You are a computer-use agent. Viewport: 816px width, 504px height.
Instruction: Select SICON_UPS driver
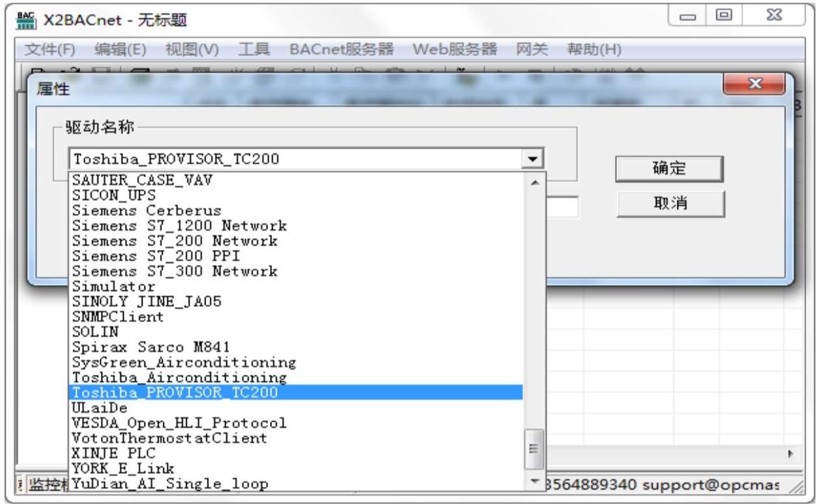(x=295, y=194)
